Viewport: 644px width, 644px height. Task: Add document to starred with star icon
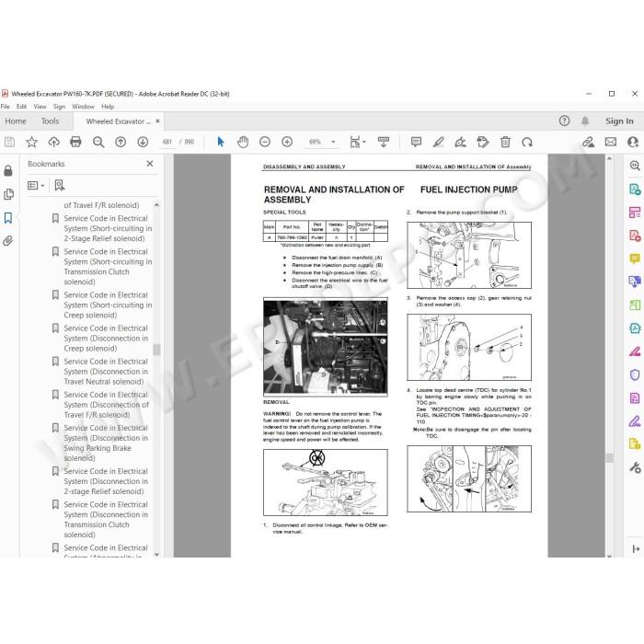[31, 142]
